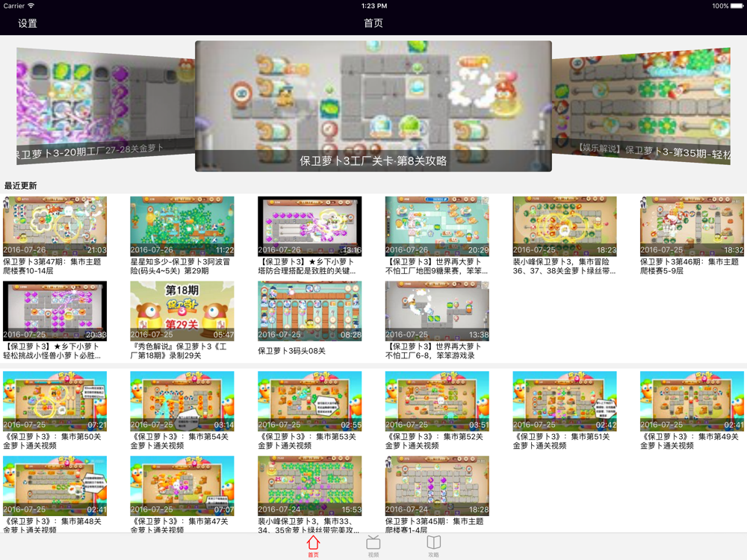Play ★乡下小萝卜 塔防合理搭配 thumbnail 13:16

(310, 226)
